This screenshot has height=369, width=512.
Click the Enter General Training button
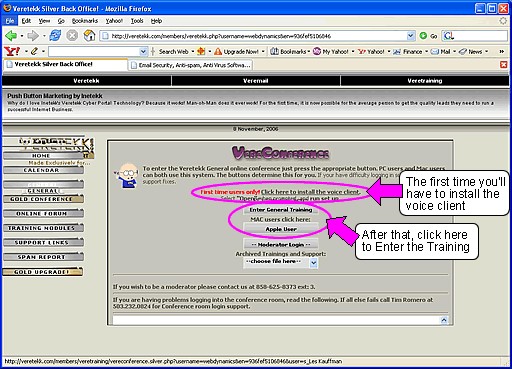[281, 210]
